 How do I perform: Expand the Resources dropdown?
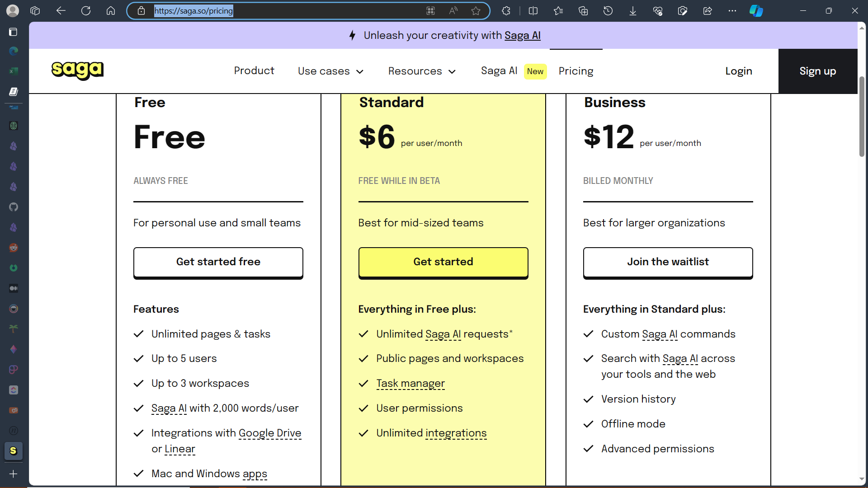coord(421,71)
